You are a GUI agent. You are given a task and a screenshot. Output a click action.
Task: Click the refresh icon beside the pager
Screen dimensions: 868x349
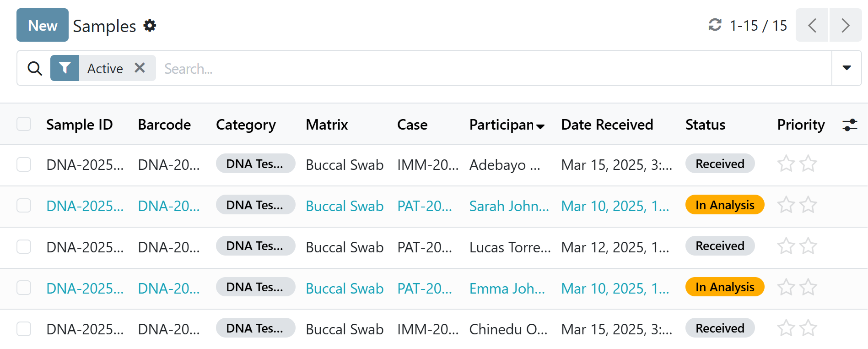(715, 25)
